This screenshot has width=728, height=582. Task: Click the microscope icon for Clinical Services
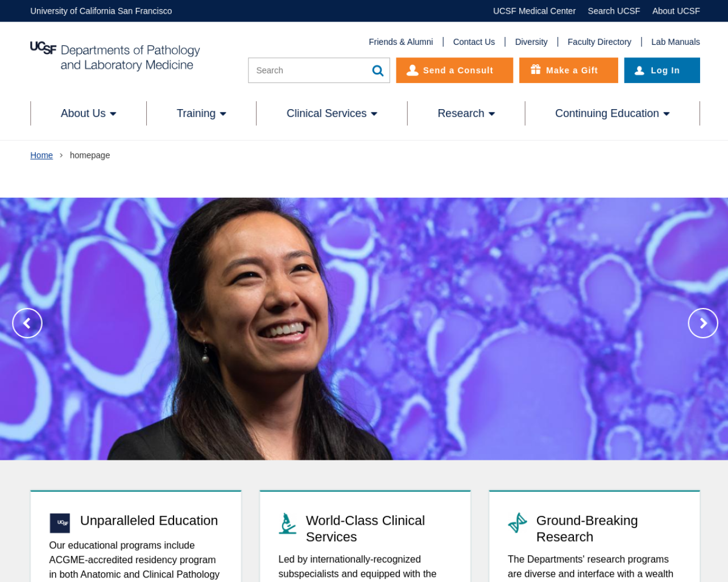tap(288, 523)
